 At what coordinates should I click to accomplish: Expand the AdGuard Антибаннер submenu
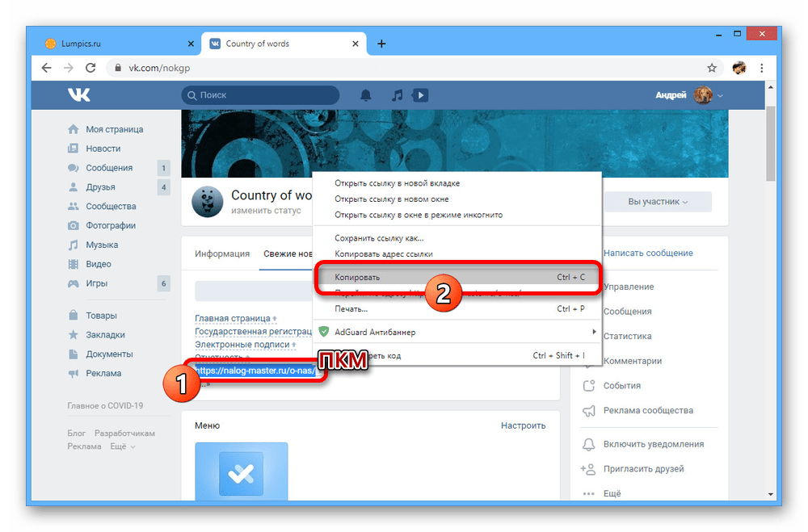click(x=457, y=332)
